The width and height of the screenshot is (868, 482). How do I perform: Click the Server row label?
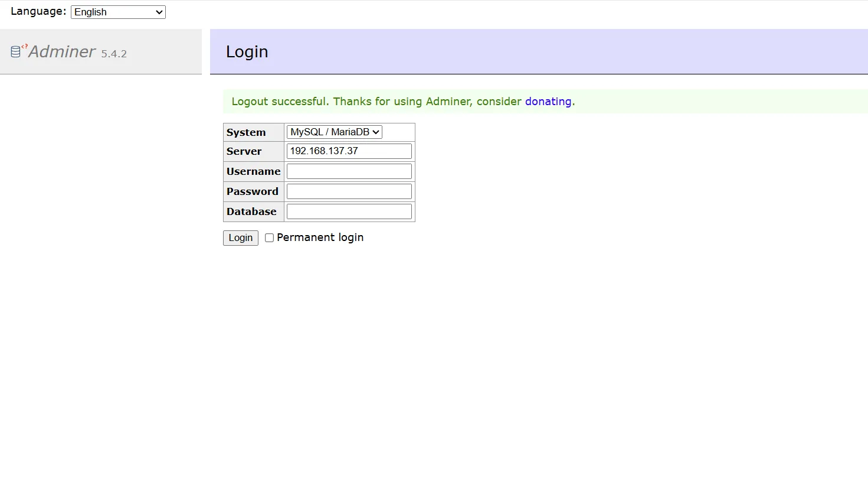click(244, 151)
